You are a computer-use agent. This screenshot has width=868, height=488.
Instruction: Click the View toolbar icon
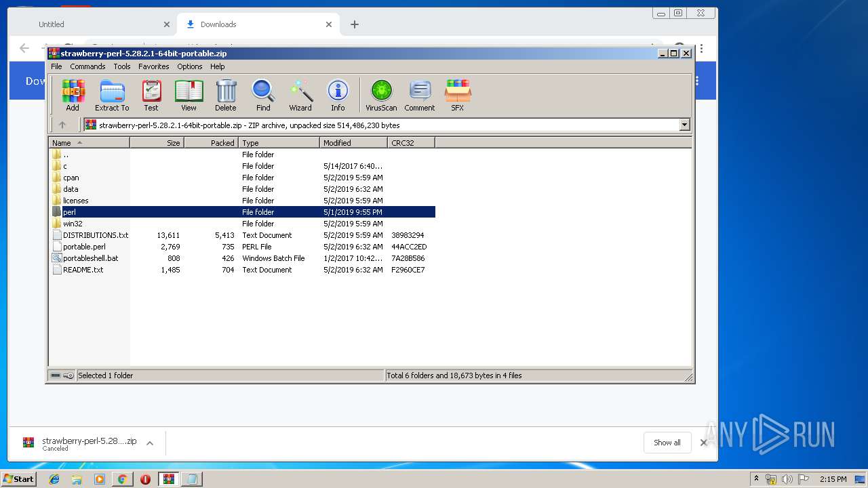tap(189, 95)
